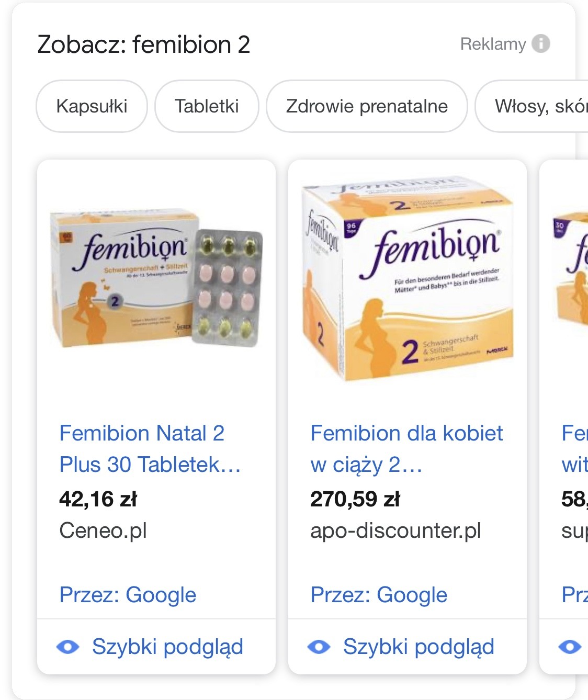The image size is (588, 700).
Task: Click the Reklamy label
Action: coord(493,44)
